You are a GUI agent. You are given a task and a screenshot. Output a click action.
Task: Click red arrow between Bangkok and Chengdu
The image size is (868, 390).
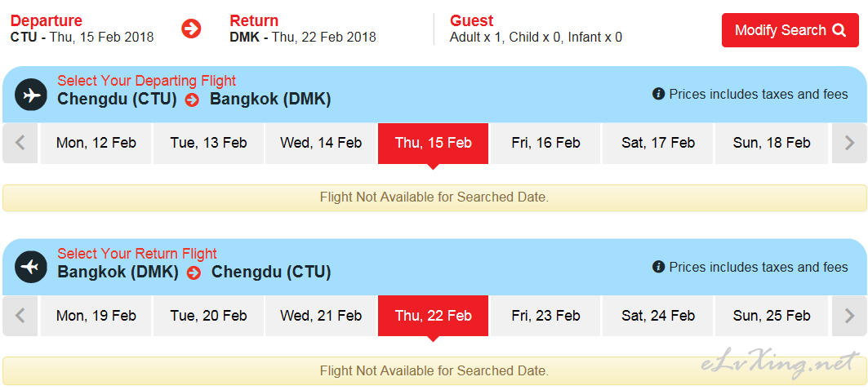tap(194, 273)
